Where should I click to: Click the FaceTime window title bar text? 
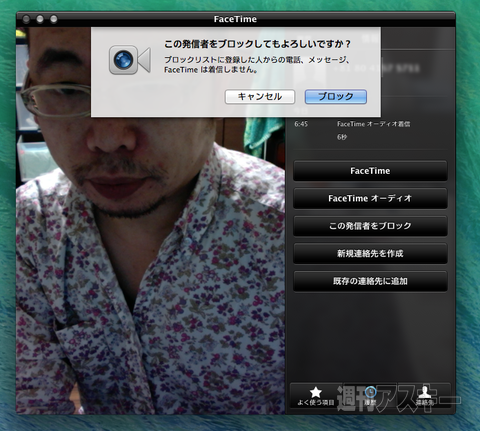[x=235, y=19]
